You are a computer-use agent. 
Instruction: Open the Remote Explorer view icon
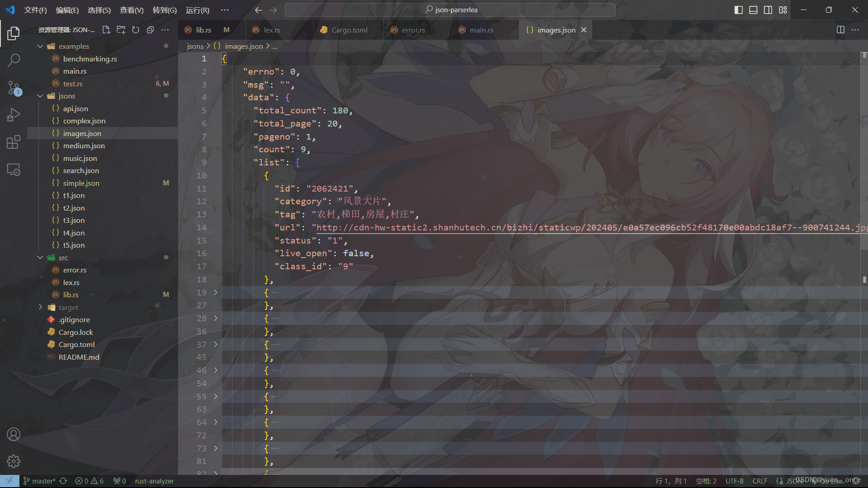point(14,169)
